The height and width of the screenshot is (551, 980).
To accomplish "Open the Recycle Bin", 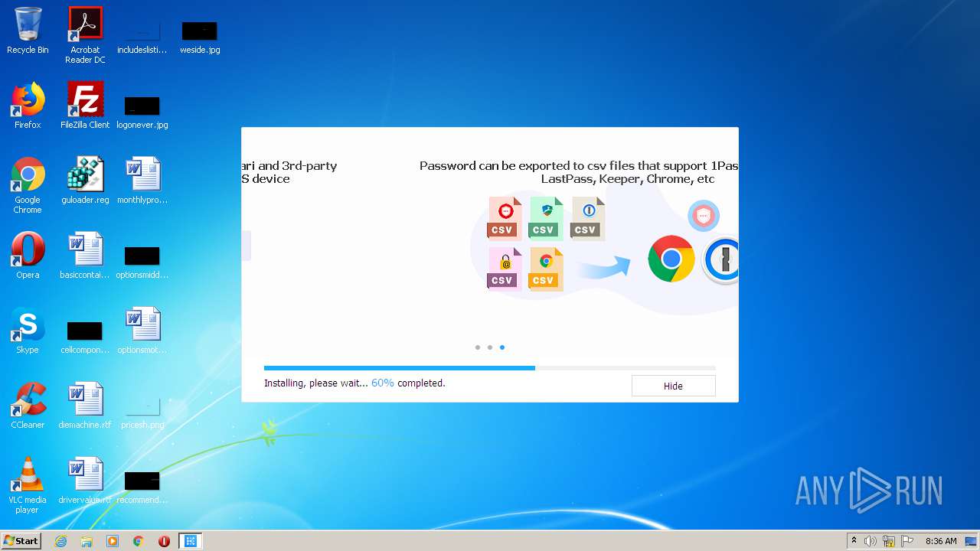I will point(28,31).
